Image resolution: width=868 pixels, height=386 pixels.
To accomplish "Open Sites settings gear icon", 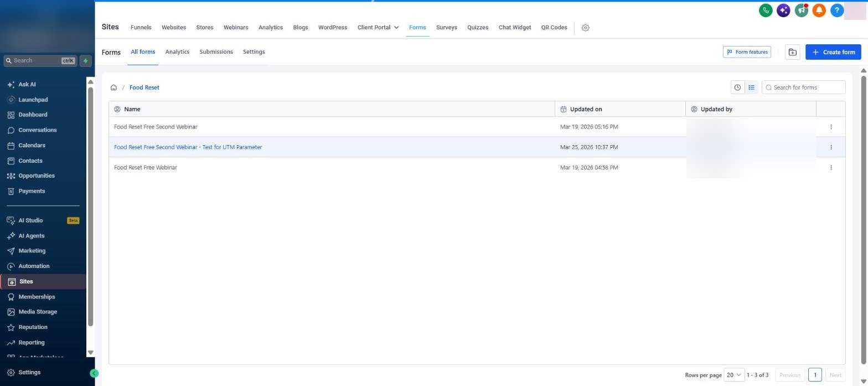I will pyautogui.click(x=586, y=28).
